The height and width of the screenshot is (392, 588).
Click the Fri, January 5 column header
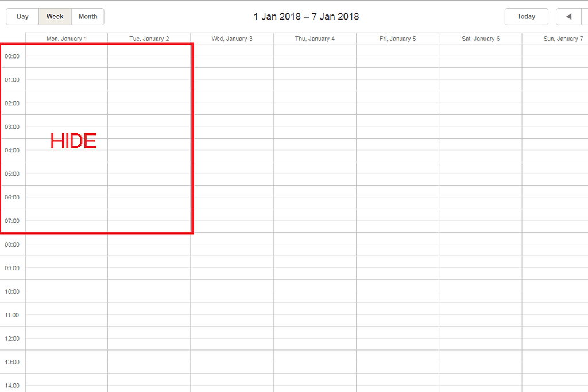tap(398, 39)
